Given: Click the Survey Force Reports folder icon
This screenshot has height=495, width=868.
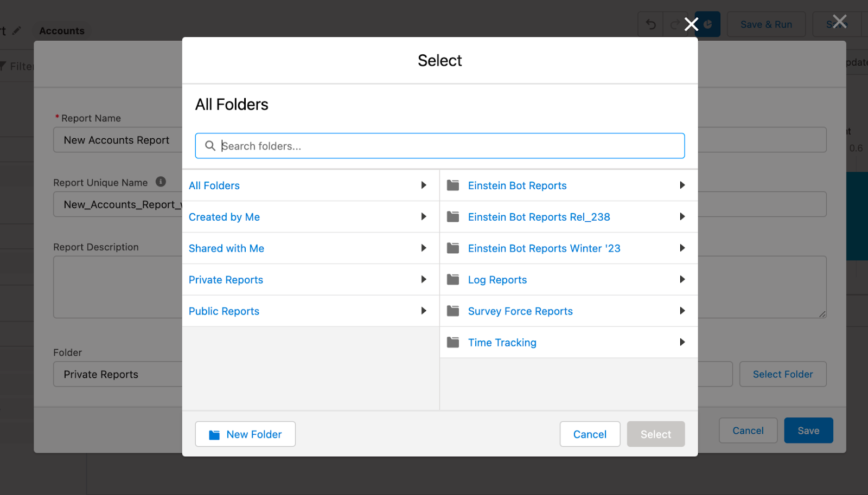Looking at the screenshot, I should coord(453,311).
